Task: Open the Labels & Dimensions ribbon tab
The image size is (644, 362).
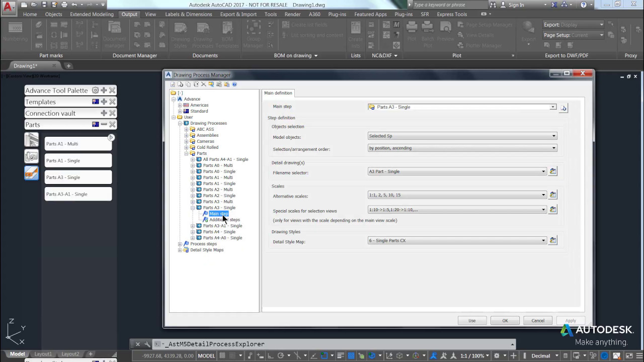Action: [189, 14]
